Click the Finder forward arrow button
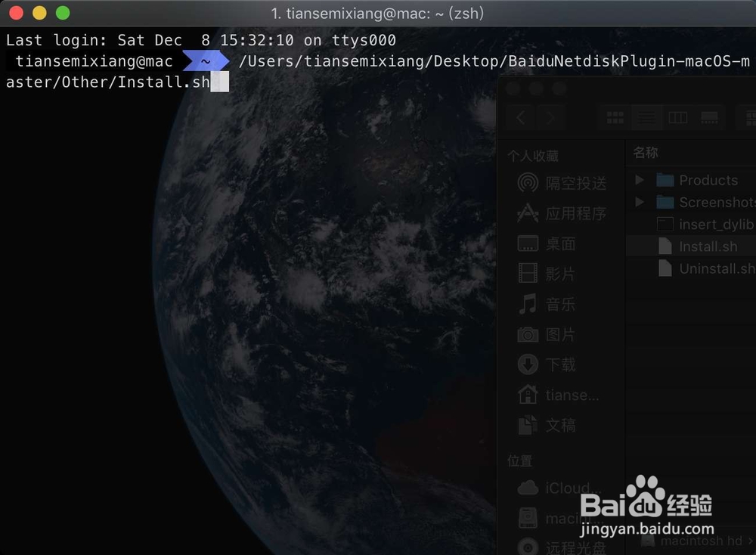The height and width of the screenshot is (555, 756). point(550,117)
